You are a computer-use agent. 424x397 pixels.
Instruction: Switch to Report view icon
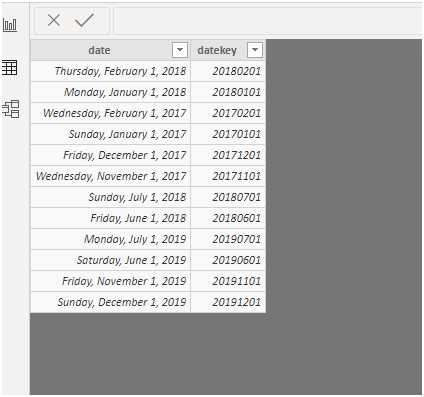(10, 25)
